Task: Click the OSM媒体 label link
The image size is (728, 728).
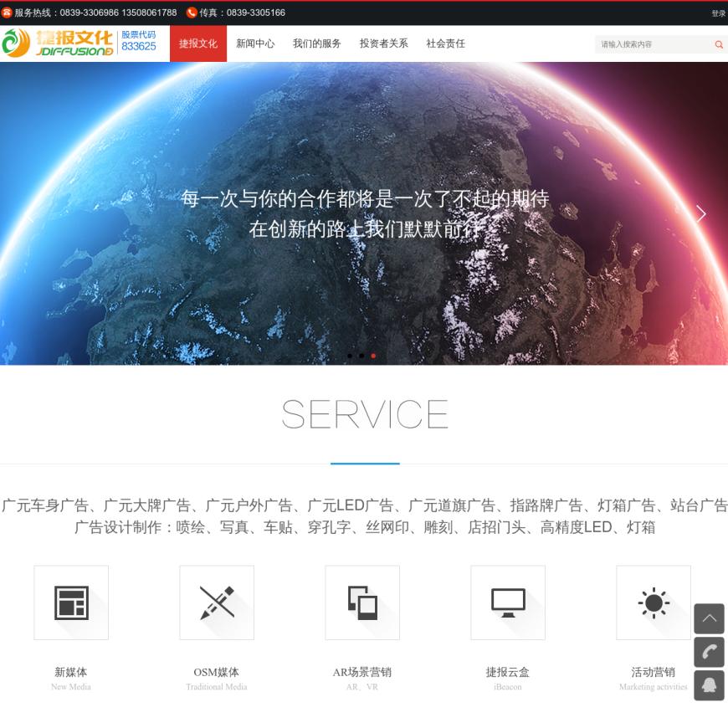Action: pos(217,672)
